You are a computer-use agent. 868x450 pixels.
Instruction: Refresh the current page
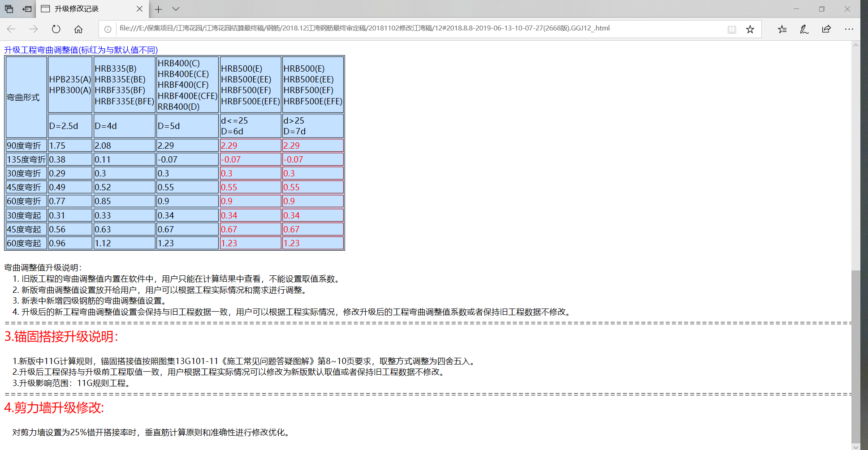coord(56,29)
